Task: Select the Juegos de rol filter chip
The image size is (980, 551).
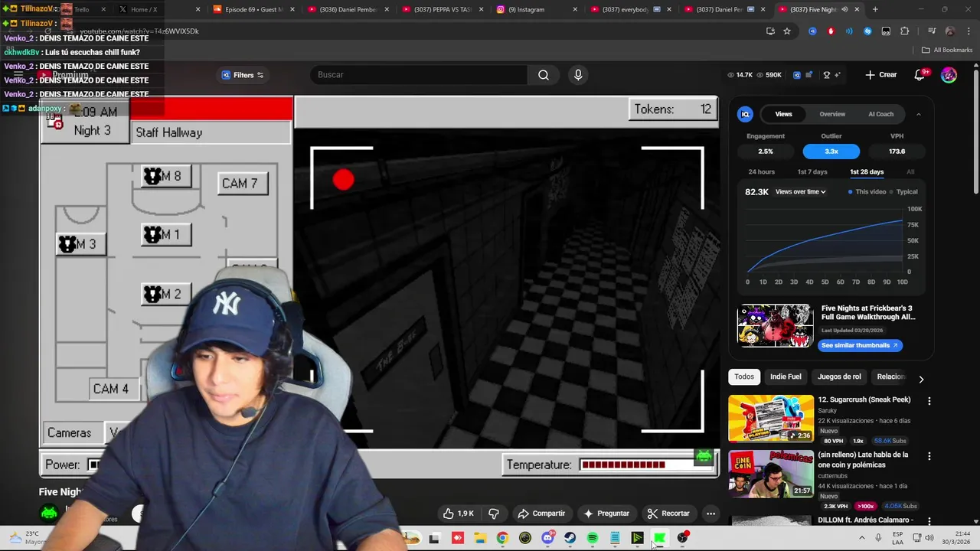Action: (839, 377)
